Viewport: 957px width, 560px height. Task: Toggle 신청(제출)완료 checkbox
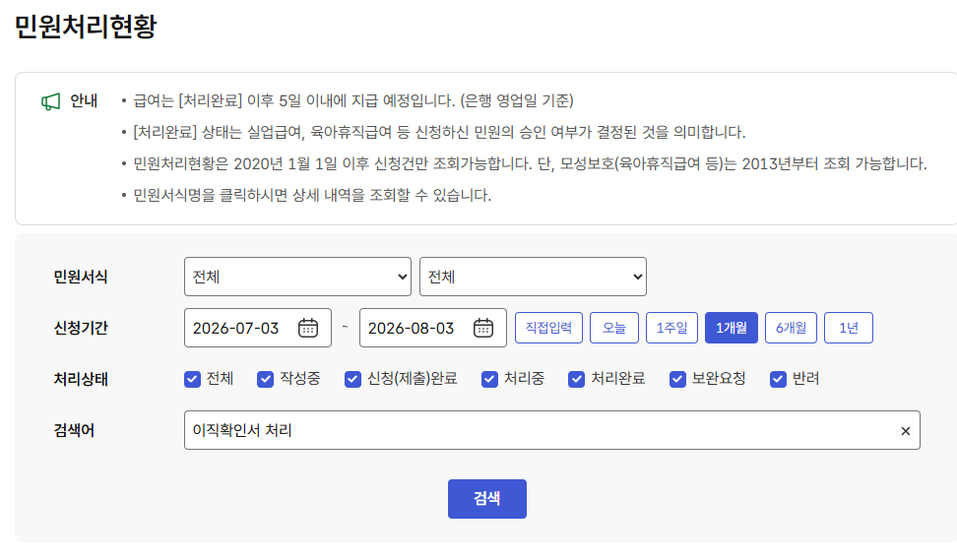click(352, 380)
